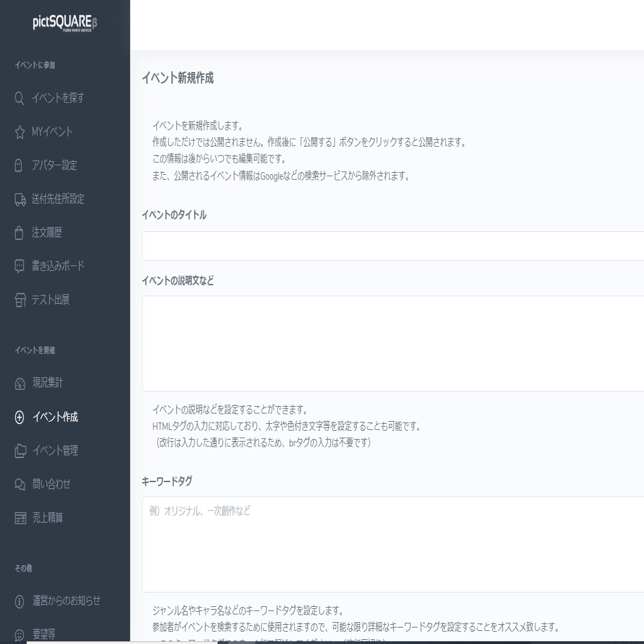The width and height of the screenshot is (644, 644).
Task: Click the pictSQUARE logo
Action: (x=65, y=23)
